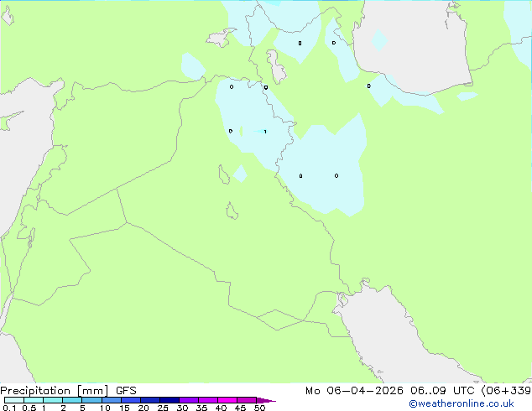Click the 'Mo 06-04-2026' date text
The width and height of the screenshot is (532, 411).
pyautogui.click(x=354, y=391)
